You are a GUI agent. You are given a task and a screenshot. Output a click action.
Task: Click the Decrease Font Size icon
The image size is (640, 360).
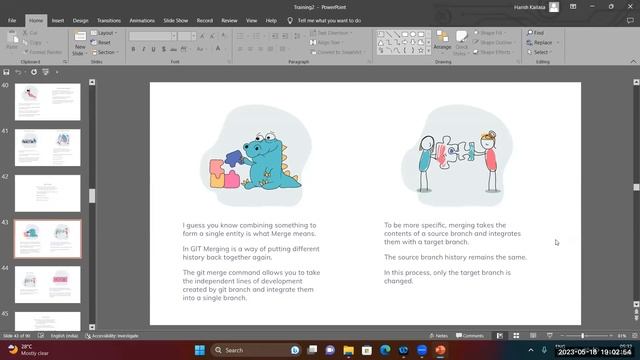(212, 36)
